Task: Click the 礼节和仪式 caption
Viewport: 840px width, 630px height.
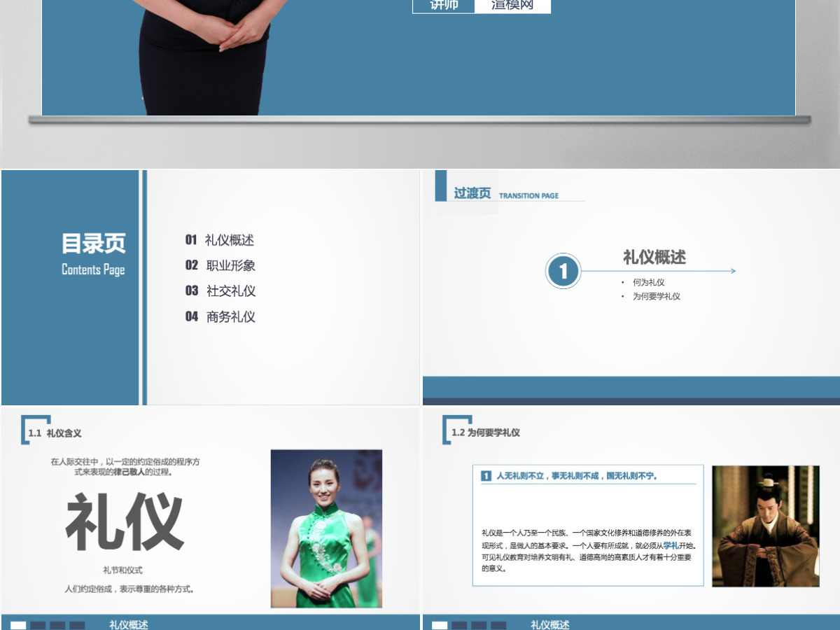Action: 122,570
